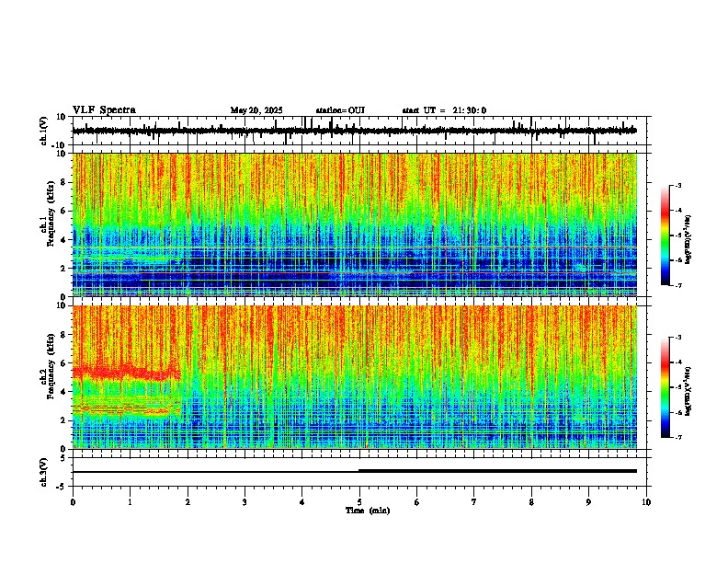Click the 'Time (min)' axis title
Viewport: 728px width, 563px height.
click(368, 511)
